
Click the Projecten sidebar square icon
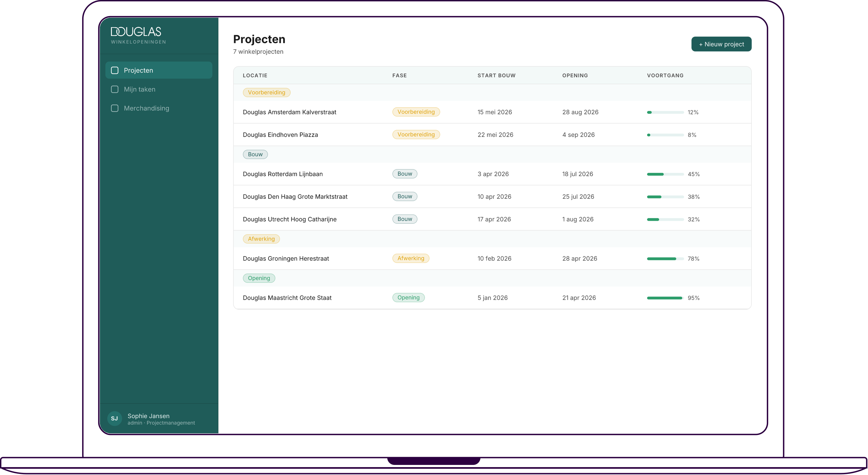pyautogui.click(x=115, y=70)
